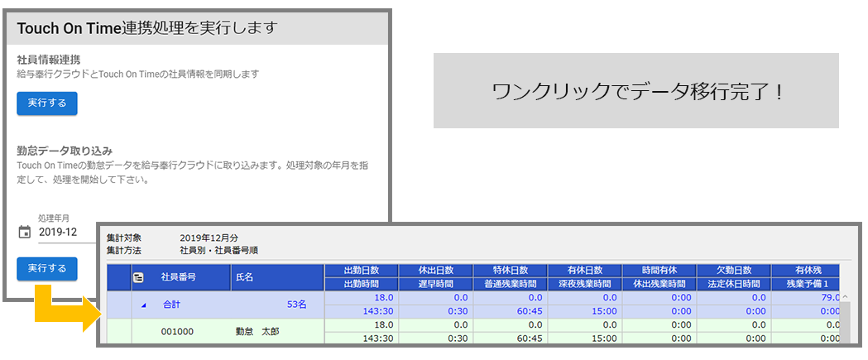This screenshot has width=868, height=360.
Task: Click the 53名 total count
Action: pos(296,305)
